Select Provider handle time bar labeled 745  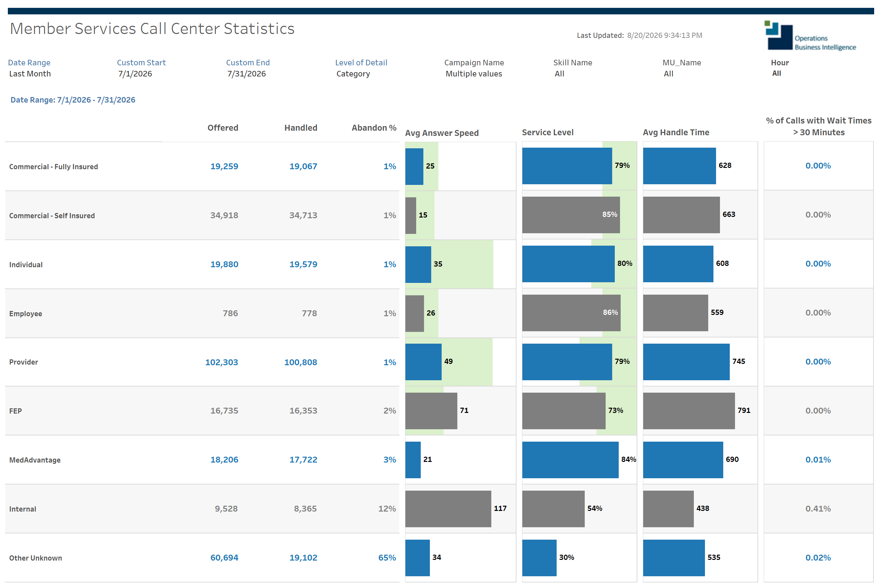click(686, 362)
